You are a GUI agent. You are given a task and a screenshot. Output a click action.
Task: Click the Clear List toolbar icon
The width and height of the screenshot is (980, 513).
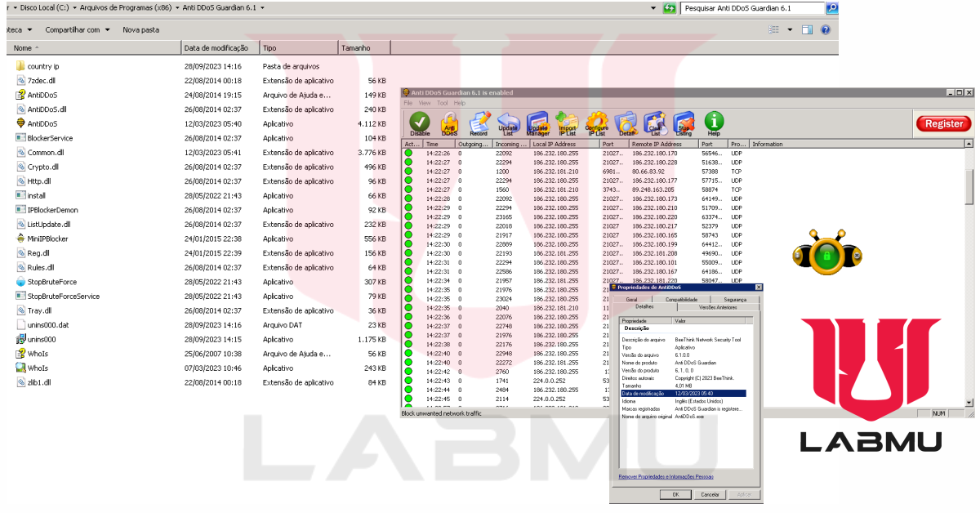point(655,123)
